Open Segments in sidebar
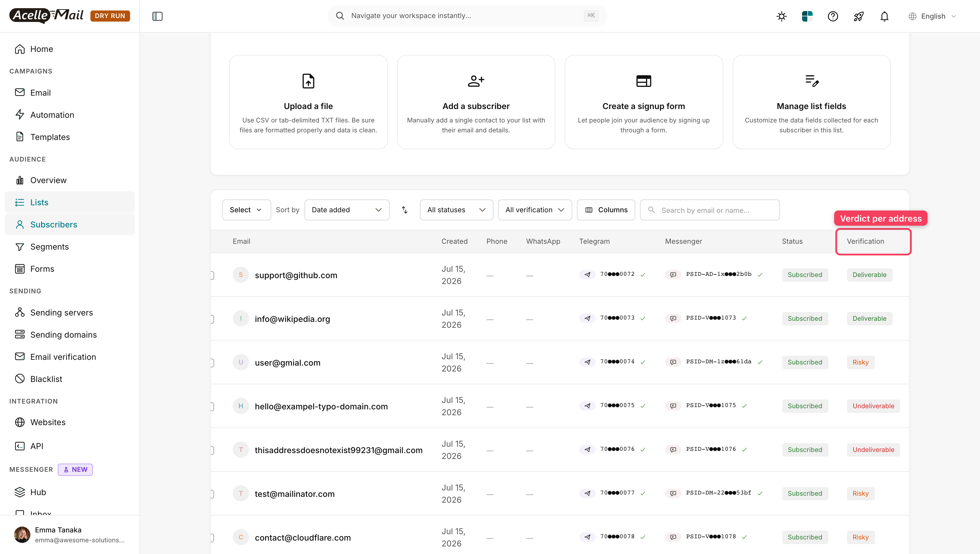 pos(70,247)
